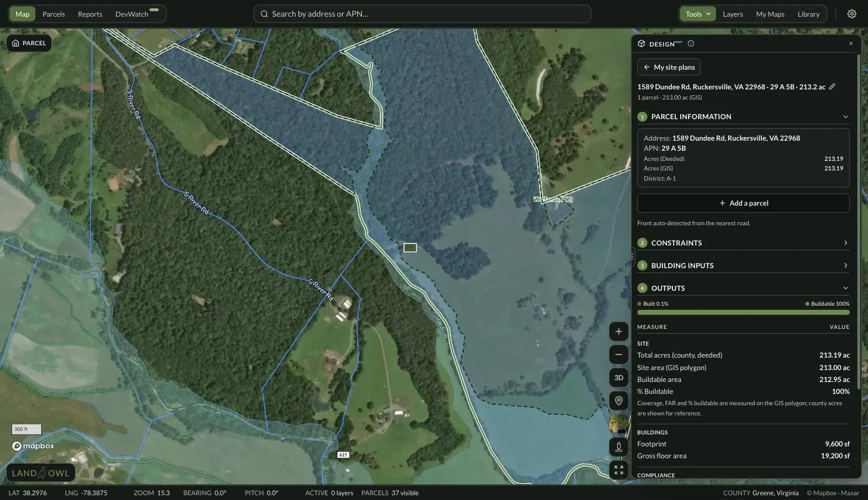868x500 pixels.
Task: Click the Design cube icon
Action: tap(641, 44)
